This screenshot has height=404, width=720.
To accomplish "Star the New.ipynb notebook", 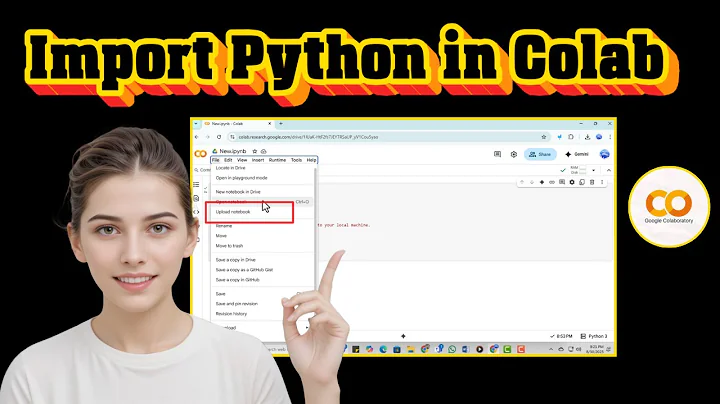I will click(x=255, y=151).
